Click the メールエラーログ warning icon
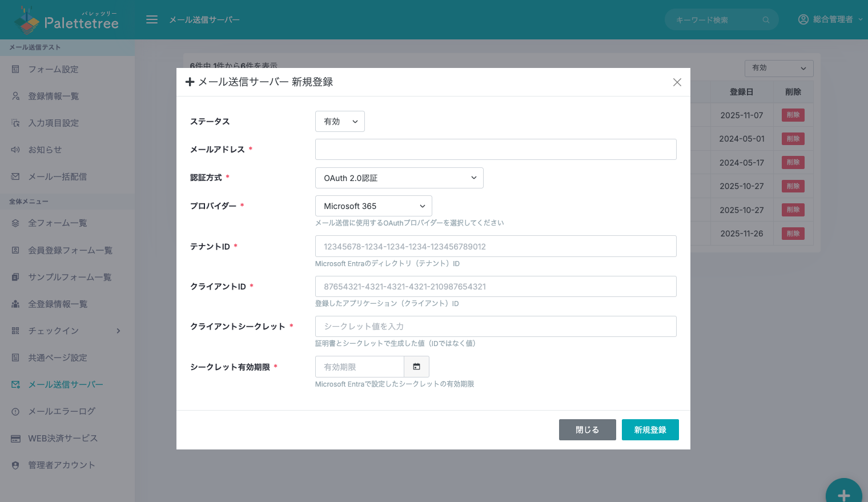This screenshot has width=868, height=502. pos(15,411)
